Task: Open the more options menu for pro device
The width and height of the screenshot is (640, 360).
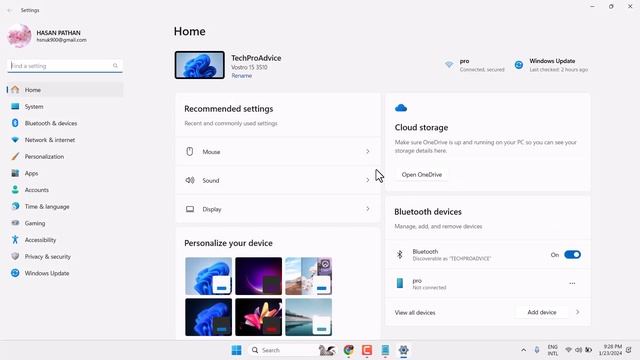Action: pos(572,283)
